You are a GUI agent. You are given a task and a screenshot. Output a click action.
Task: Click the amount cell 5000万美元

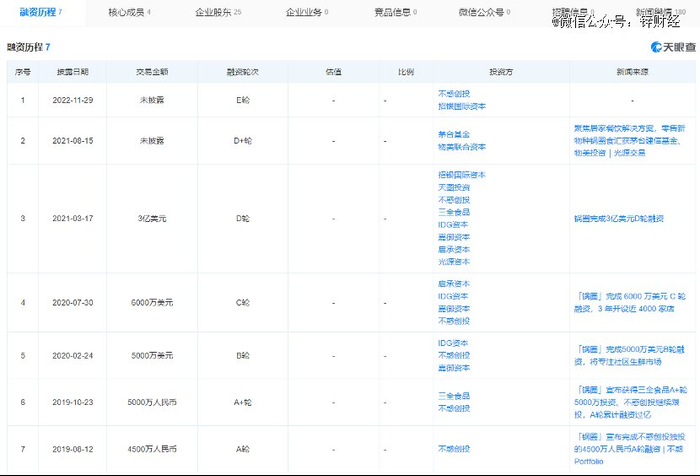(152, 355)
